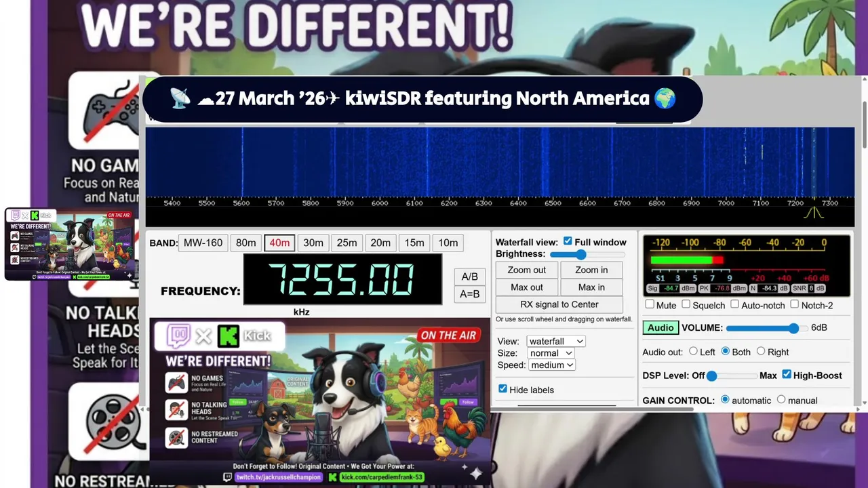Click the blue waterfall spectrum display

point(500,162)
